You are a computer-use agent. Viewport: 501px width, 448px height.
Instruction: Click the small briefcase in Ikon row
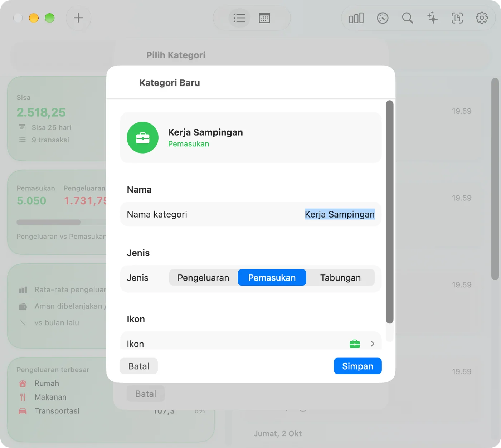point(355,344)
